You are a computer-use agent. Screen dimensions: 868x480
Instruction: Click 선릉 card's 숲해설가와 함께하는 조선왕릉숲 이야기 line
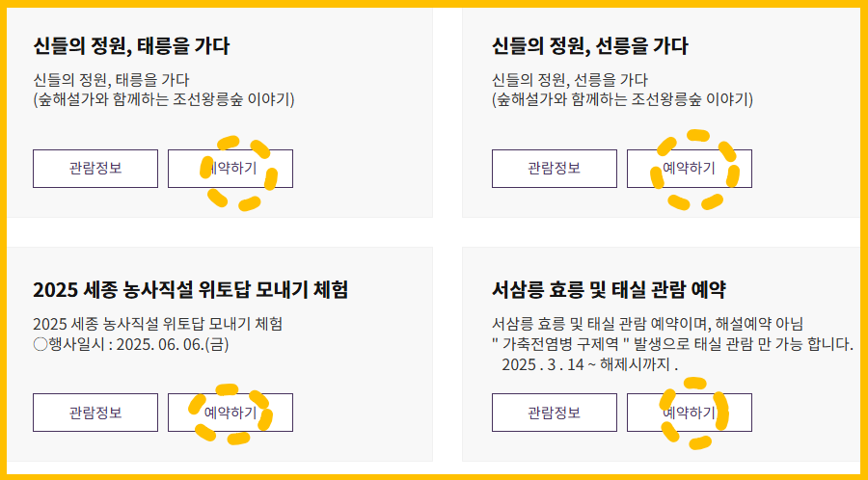coord(623,100)
